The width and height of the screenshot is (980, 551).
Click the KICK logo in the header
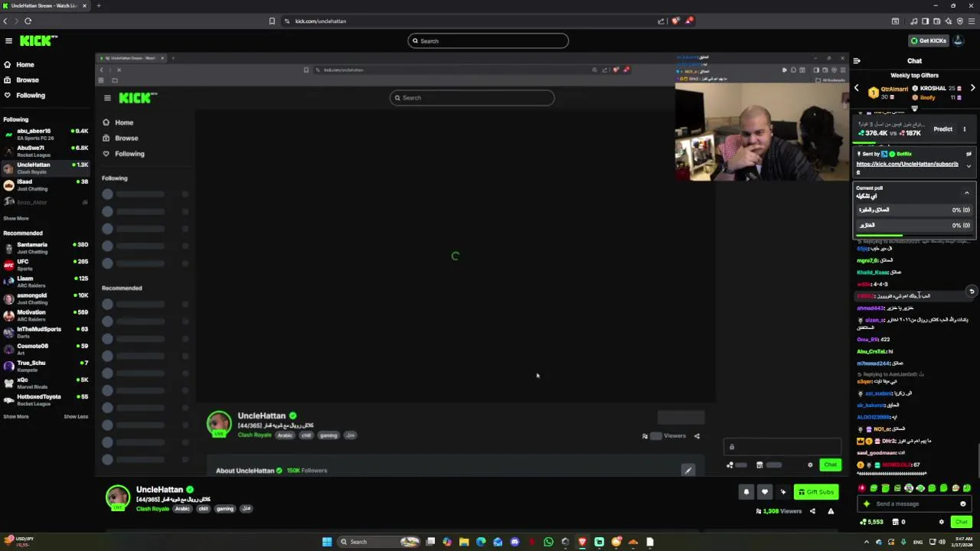[x=38, y=41]
